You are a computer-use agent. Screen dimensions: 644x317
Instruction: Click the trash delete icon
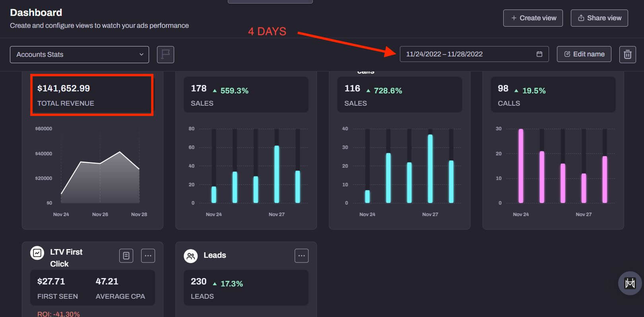tap(627, 54)
